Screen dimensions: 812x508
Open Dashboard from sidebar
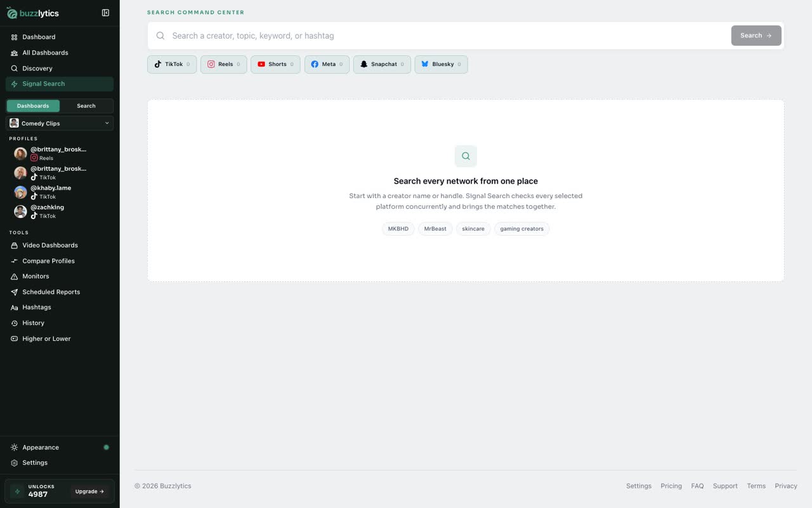click(60, 37)
